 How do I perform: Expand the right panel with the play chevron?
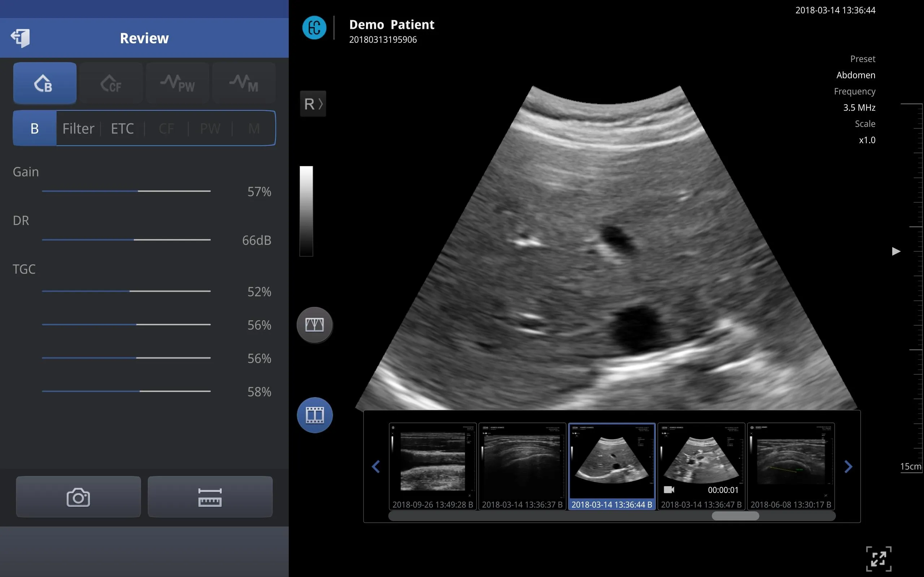[896, 251]
